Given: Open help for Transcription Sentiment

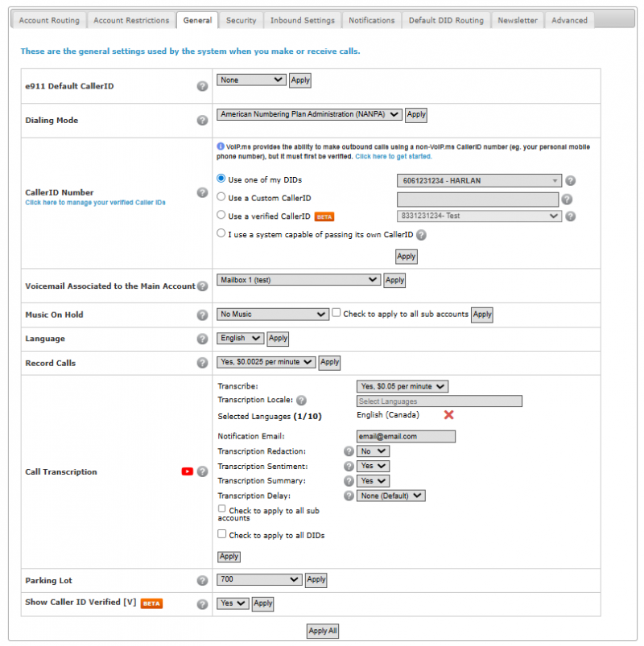Looking at the screenshot, I should click(349, 466).
